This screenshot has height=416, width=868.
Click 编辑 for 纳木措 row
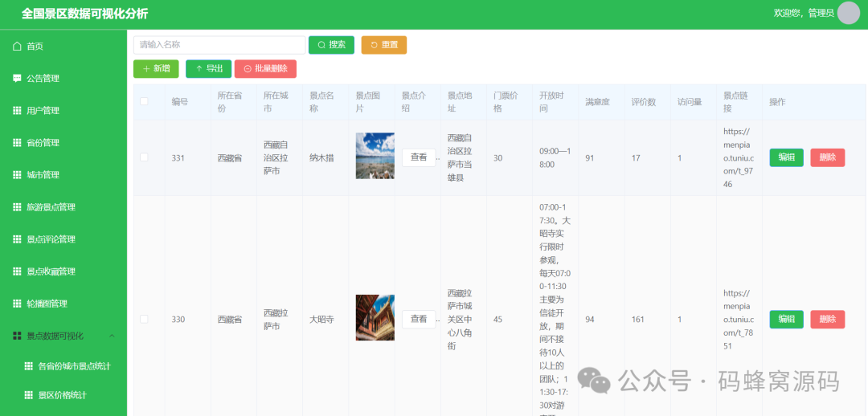pyautogui.click(x=787, y=157)
